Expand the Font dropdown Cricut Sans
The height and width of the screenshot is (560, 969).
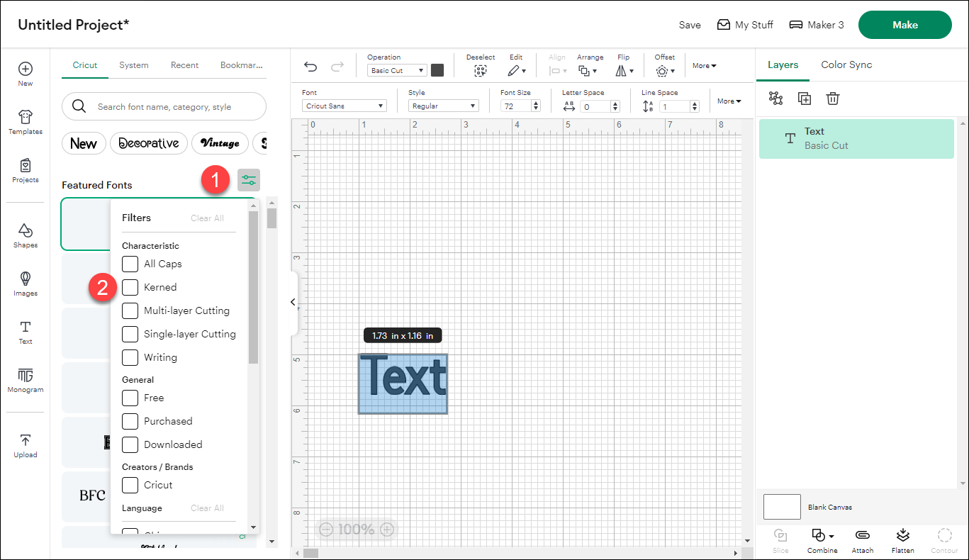[x=344, y=106]
